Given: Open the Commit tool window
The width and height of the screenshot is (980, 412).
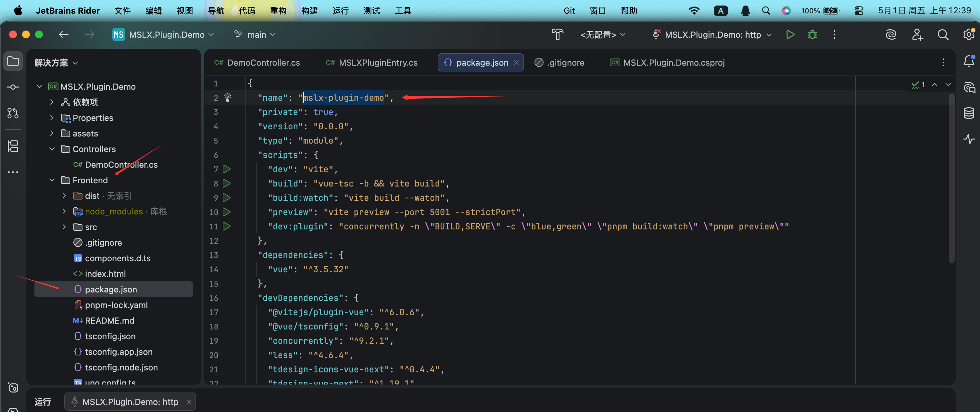Looking at the screenshot, I should point(13,87).
